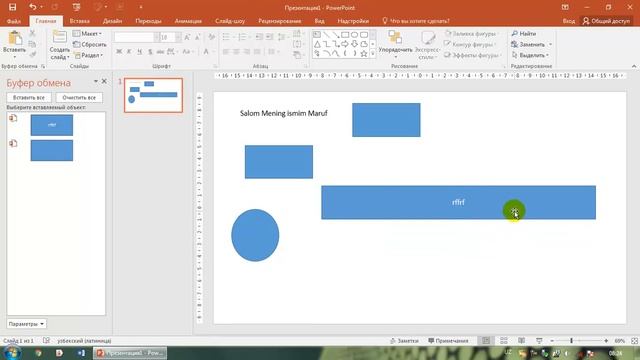This screenshot has height=360, width=640.
Task: Switch to reading view icon
Action: [522, 340]
